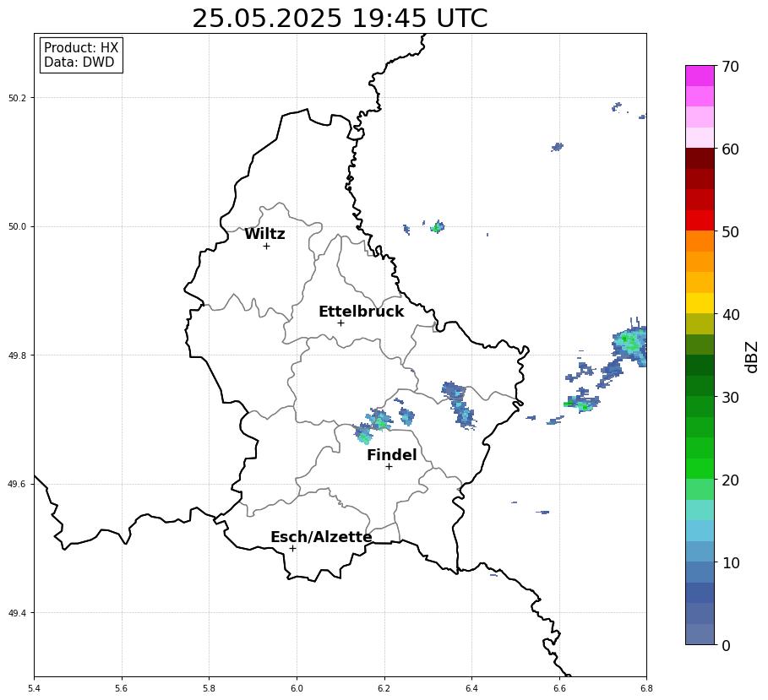Click the latitude label 49.8

click(16, 355)
